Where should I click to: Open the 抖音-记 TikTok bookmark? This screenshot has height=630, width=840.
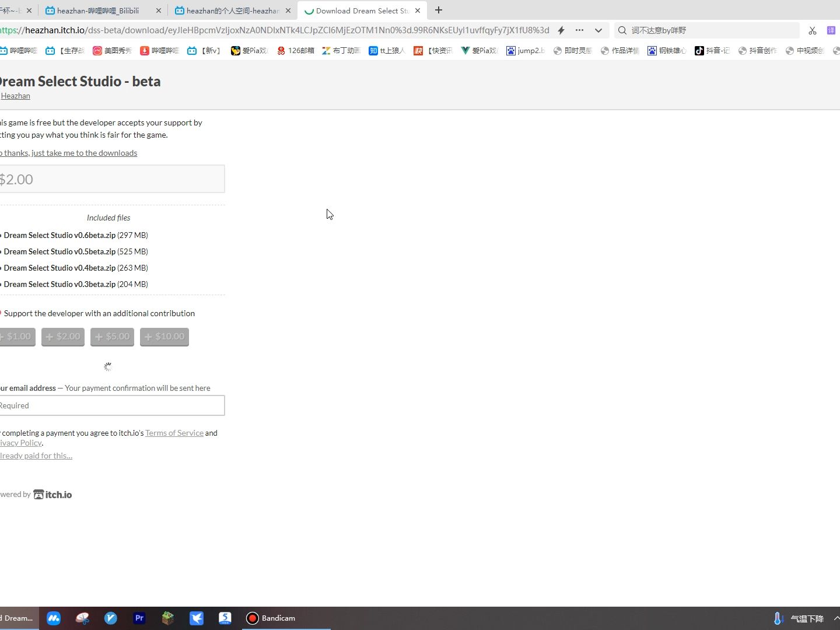[x=712, y=51]
